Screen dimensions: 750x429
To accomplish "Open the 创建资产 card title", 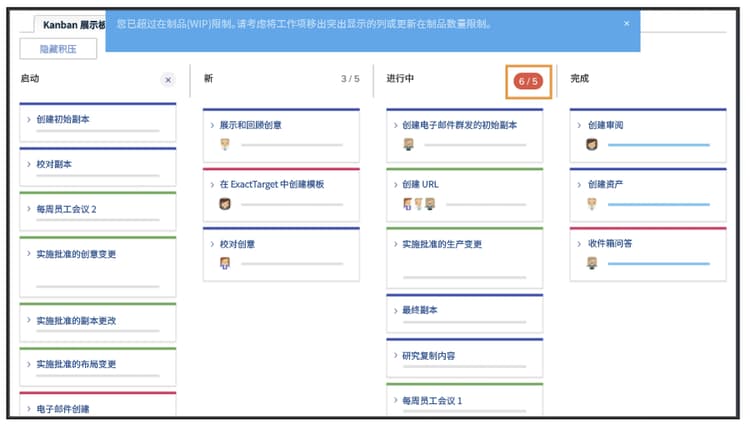I will [x=606, y=185].
